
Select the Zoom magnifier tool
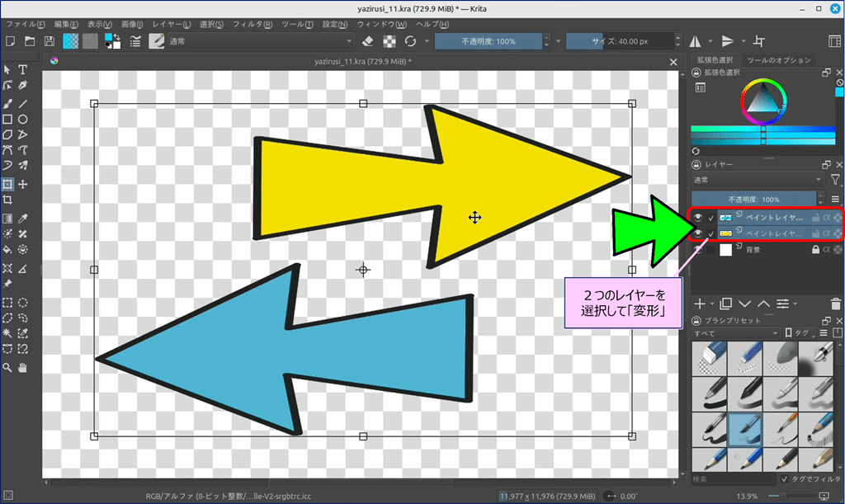[7, 367]
